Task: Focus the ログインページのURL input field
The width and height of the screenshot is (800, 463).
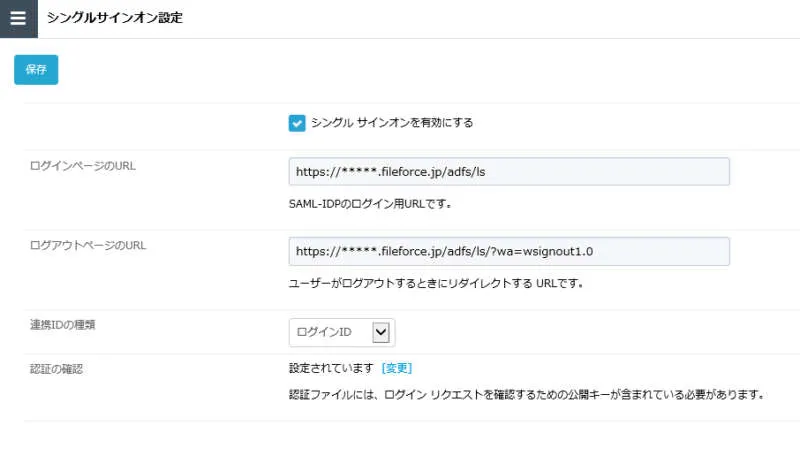Action: 508,172
